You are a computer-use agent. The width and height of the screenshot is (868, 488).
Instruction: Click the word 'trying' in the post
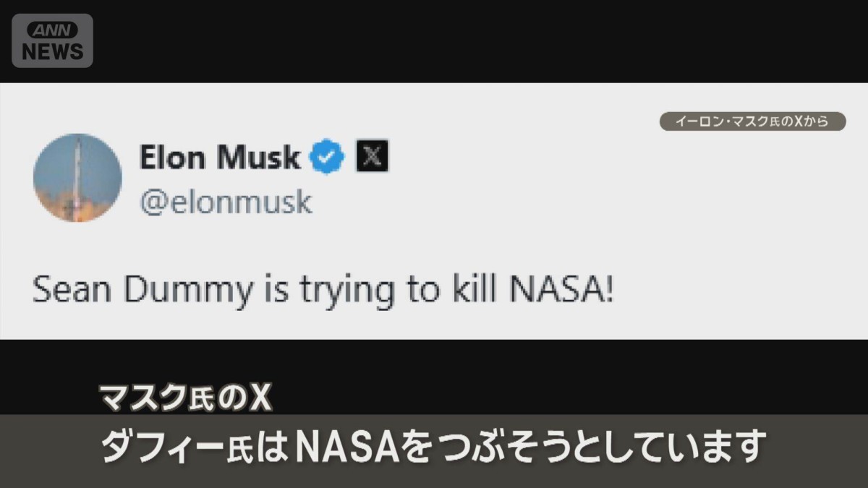[349, 291]
